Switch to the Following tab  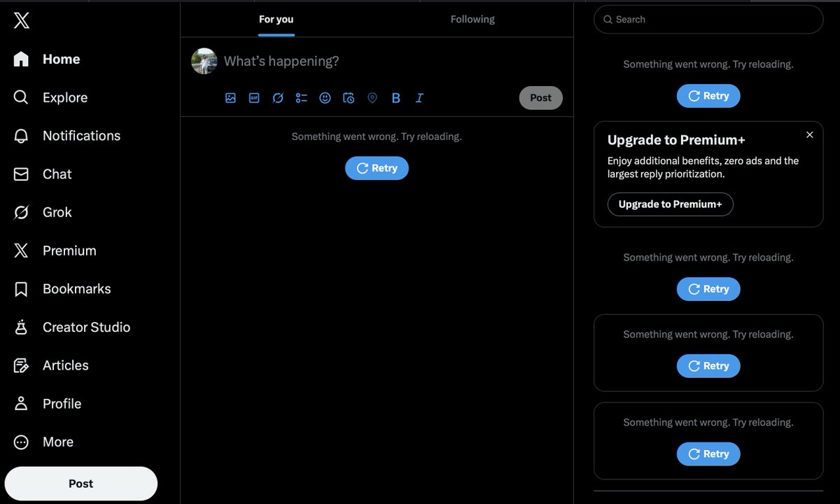[472, 20]
